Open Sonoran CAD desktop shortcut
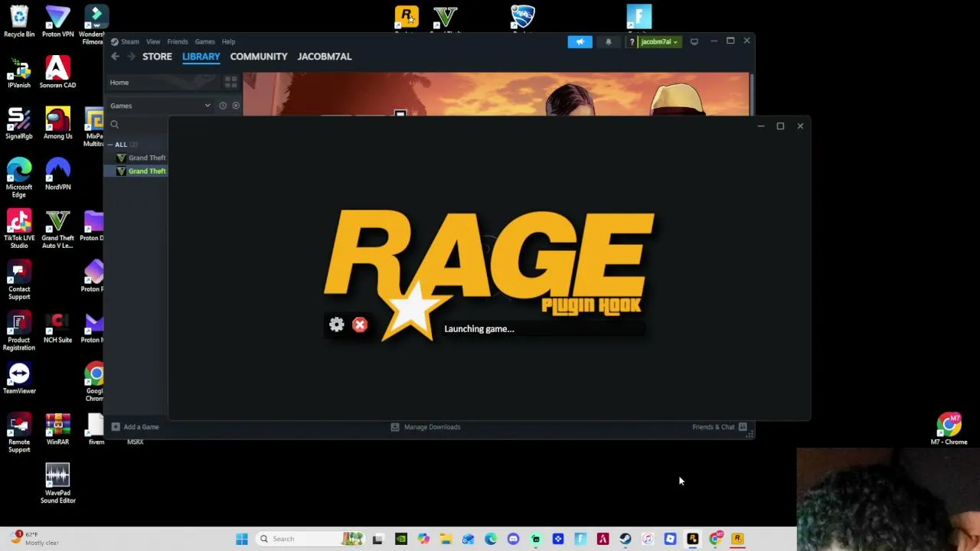The height and width of the screenshot is (551, 980). tap(57, 73)
